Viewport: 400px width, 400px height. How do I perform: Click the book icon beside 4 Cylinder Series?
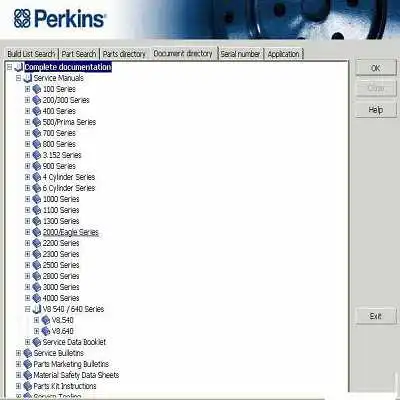click(x=37, y=177)
